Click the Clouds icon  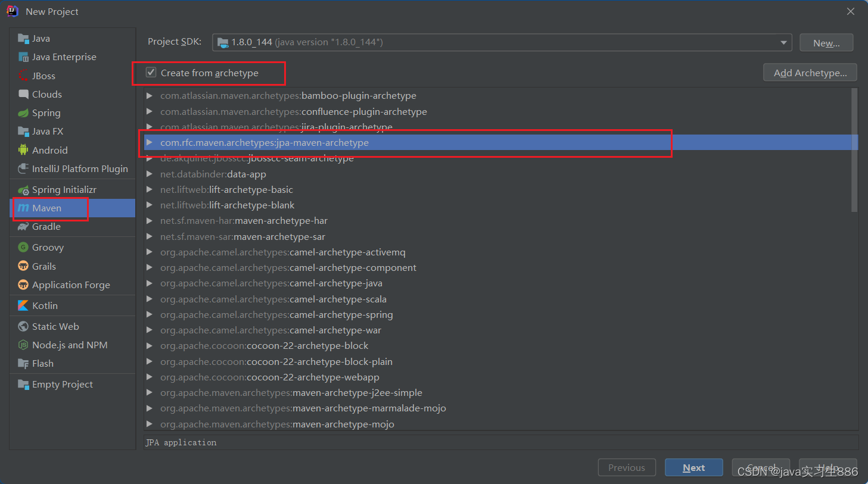tap(23, 94)
